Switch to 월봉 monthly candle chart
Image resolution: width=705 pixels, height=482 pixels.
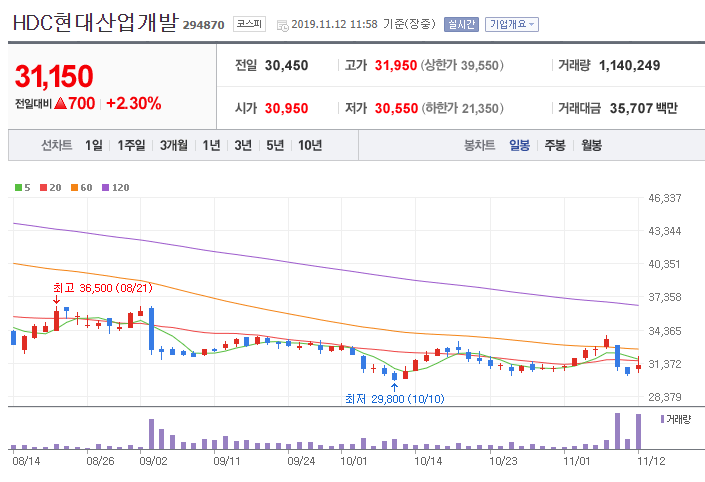(x=591, y=145)
